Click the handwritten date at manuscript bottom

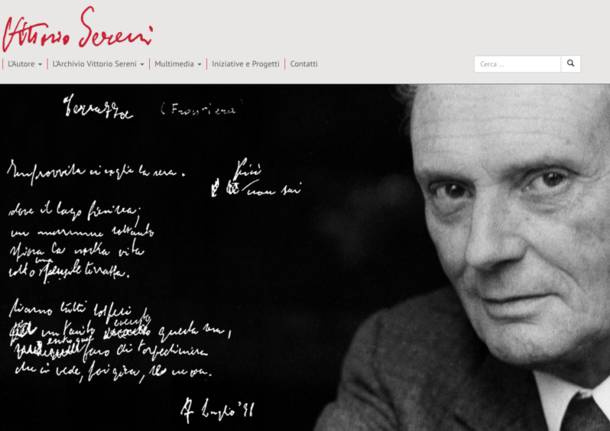(x=217, y=411)
